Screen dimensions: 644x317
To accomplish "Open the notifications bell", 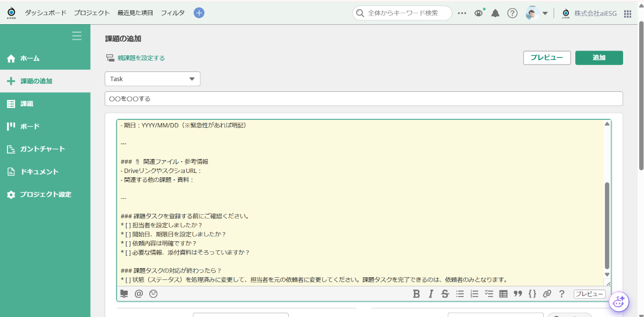I will tap(495, 13).
